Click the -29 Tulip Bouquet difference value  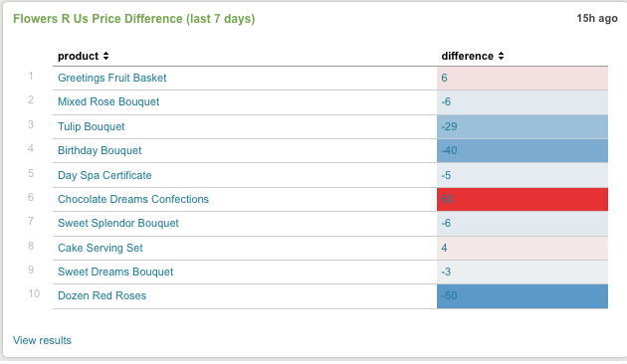point(449,126)
